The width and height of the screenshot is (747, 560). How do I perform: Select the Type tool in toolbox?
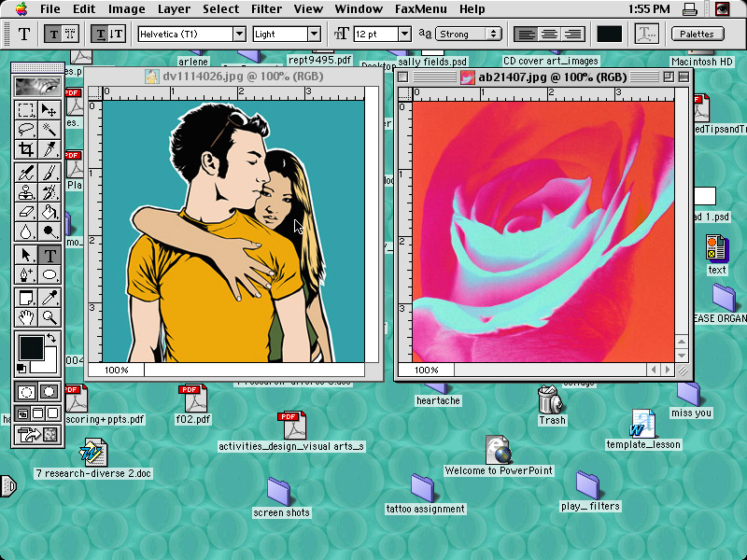pyautogui.click(x=49, y=255)
